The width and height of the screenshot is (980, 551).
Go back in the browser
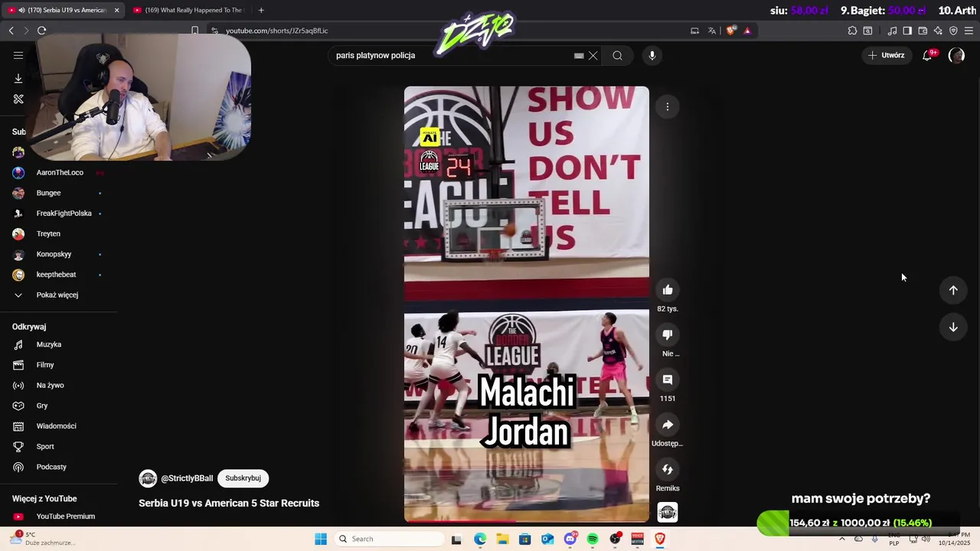(x=11, y=31)
